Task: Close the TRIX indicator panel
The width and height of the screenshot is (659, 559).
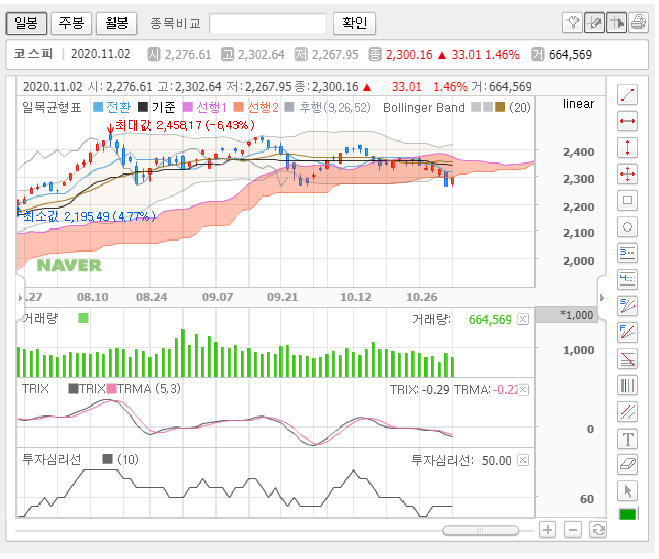Action: pos(523,390)
